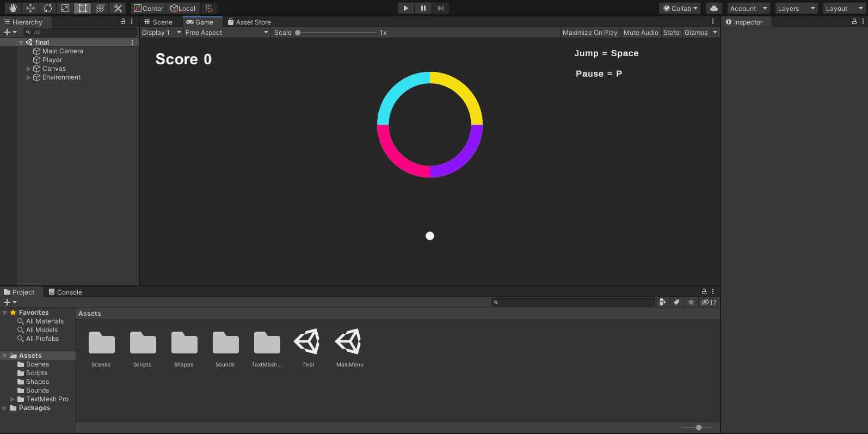Switch to the Console tab
The height and width of the screenshot is (434, 868).
tap(65, 292)
